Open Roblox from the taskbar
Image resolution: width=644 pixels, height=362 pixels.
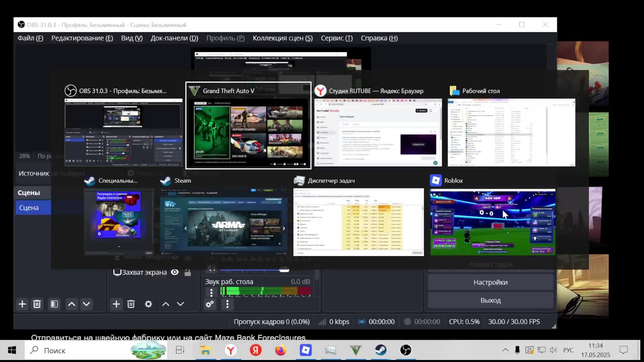click(306, 350)
